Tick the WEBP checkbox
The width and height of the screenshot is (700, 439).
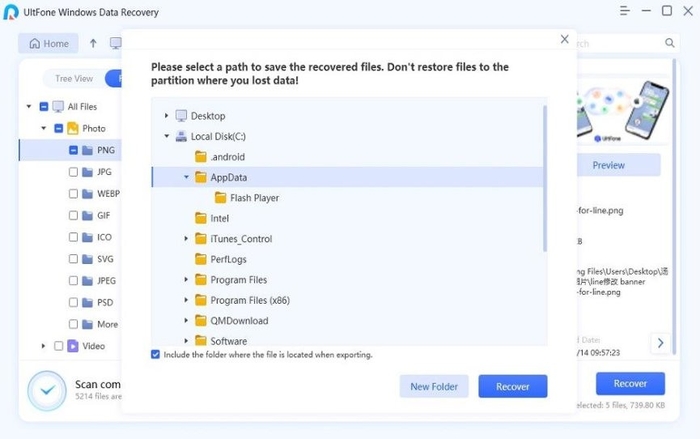73,194
